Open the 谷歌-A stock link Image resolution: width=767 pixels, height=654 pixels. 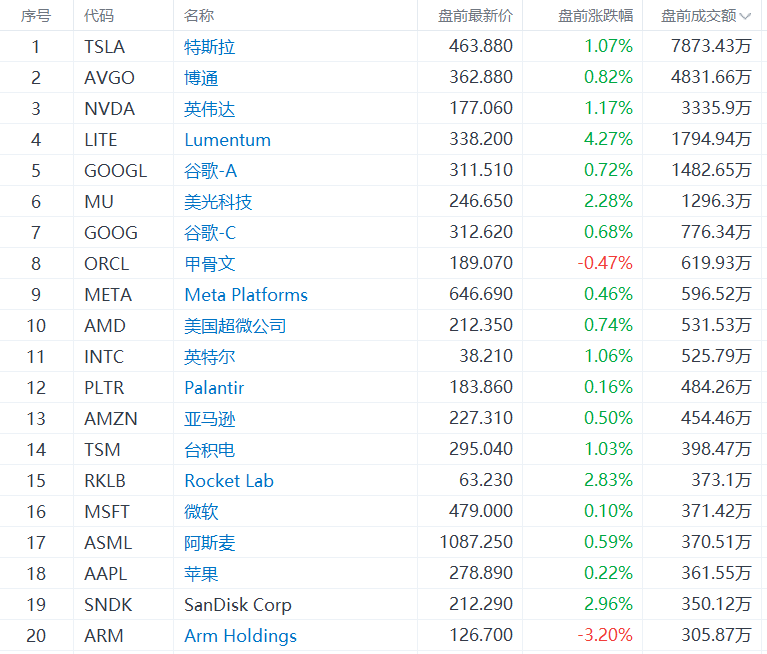tap(210, 171)
